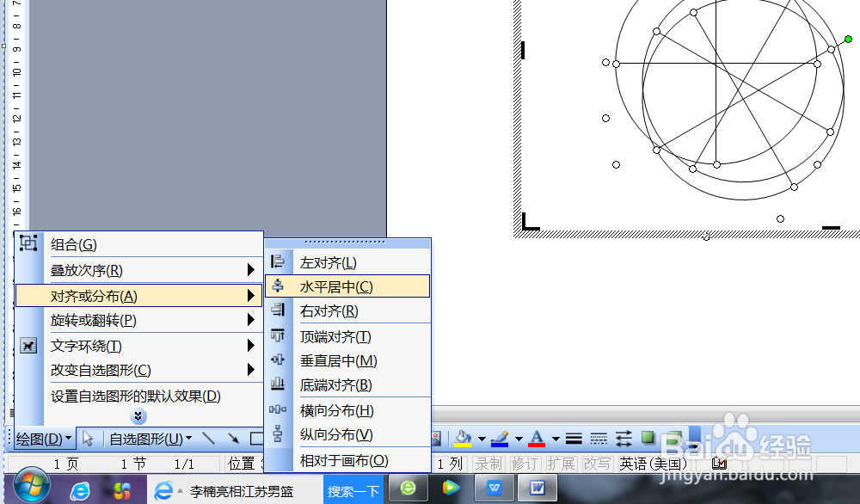
Task: Click the fill color bucket icon
Action: tap(464, 439)
